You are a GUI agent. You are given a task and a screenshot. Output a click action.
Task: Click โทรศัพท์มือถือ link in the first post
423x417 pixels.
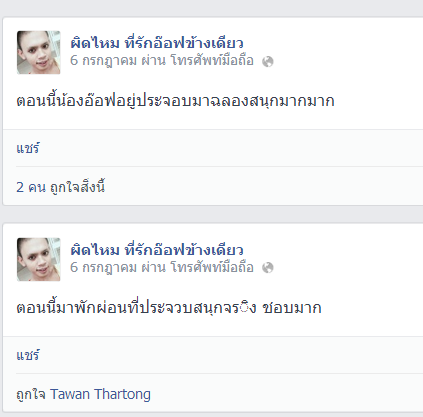(212, 61)
